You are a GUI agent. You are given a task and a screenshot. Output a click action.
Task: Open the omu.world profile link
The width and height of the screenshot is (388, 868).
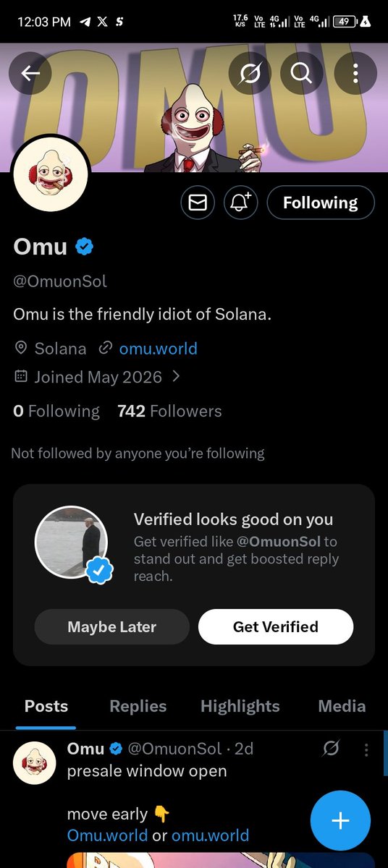[158, 349]
